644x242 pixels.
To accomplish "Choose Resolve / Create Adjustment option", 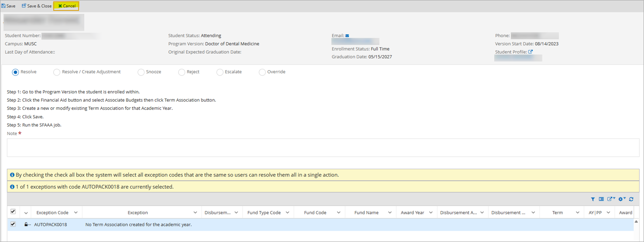I will tap(57, 72).
